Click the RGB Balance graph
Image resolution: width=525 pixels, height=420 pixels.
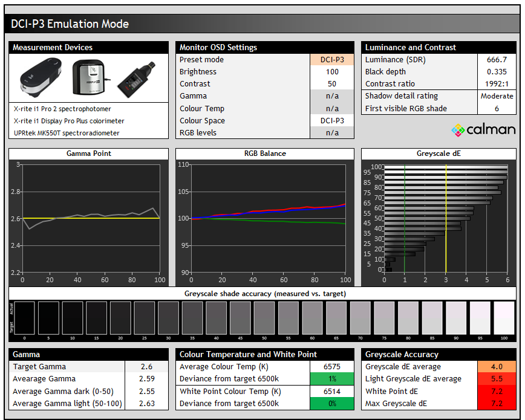[268, 218]
